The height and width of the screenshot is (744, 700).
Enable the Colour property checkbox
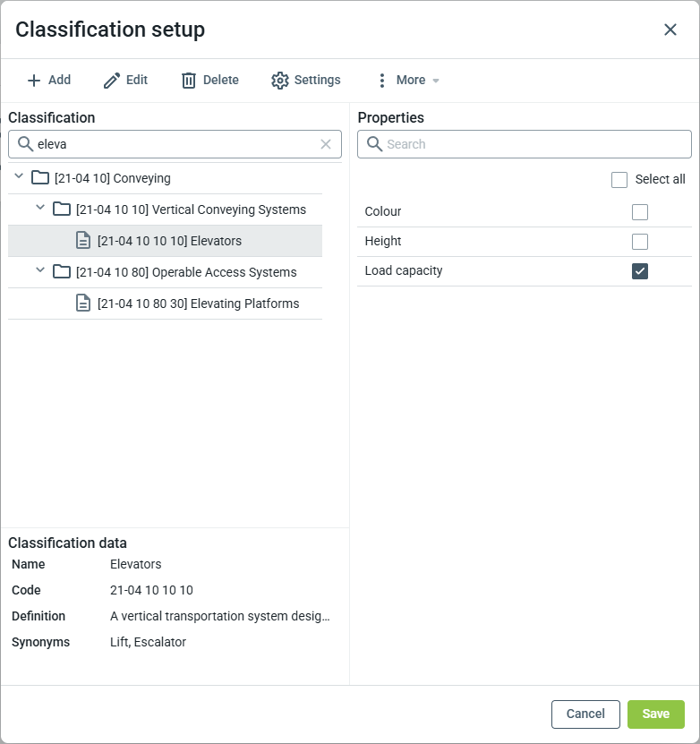[640, 212]
